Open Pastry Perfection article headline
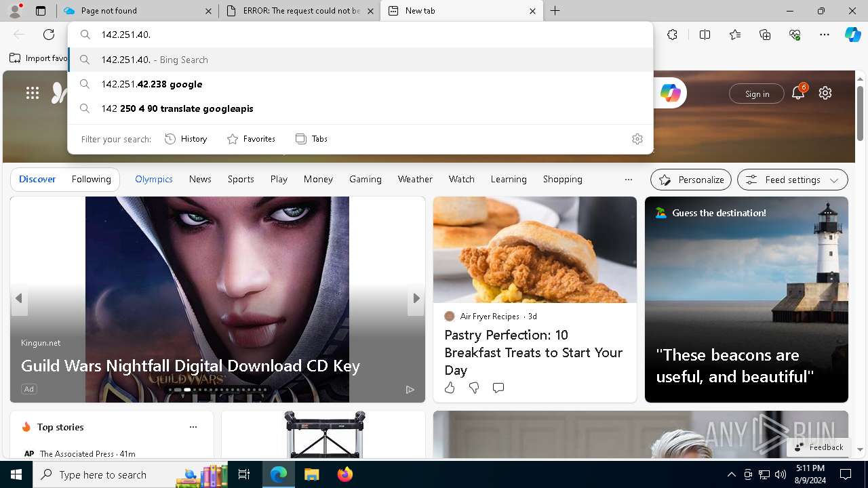Viewport: 868px width, 488px height. [534, 352]
